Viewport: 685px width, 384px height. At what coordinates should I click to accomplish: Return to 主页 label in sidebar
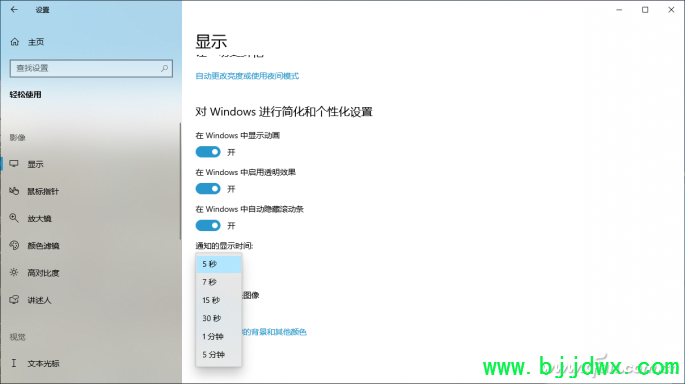36,42
